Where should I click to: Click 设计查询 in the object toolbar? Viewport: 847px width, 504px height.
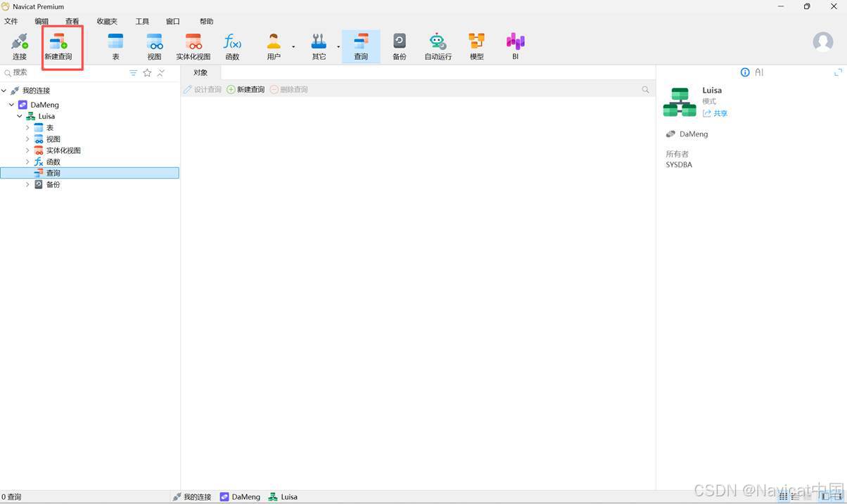[x=203, y=89]
